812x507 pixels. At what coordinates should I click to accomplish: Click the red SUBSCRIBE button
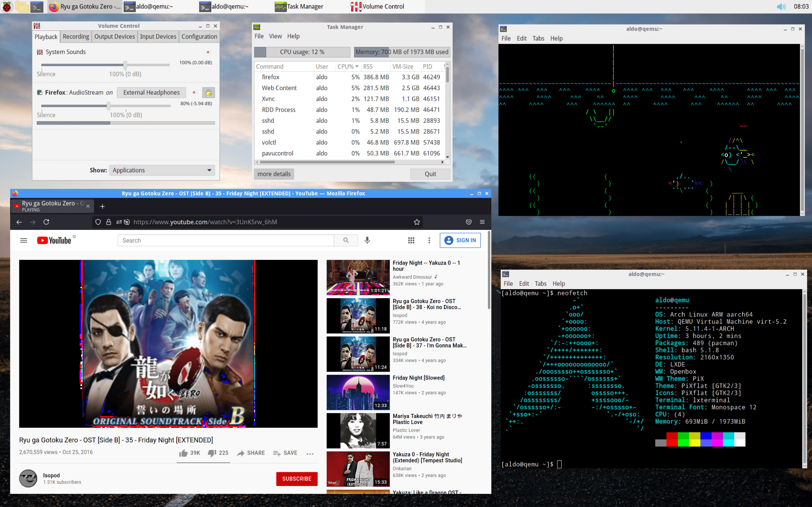pyautogui.click(x=297, y=479)
